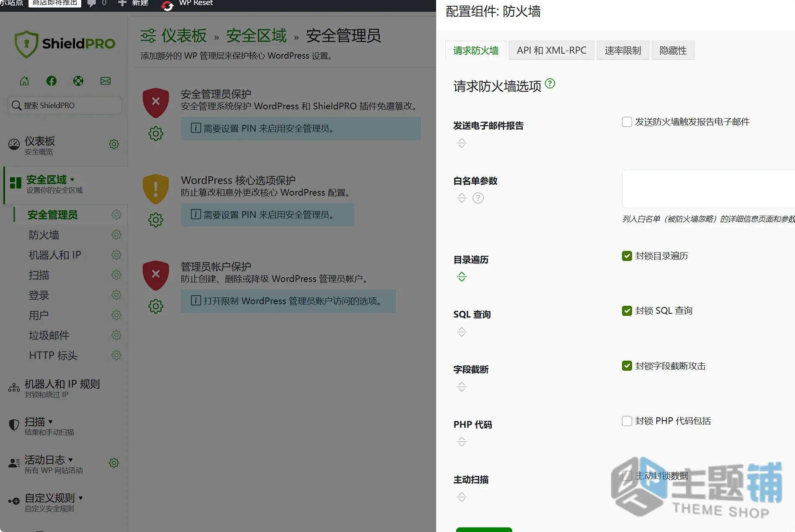The width and height of the screenshot is (795, 532).
Task: Click 新建 in the admin bar
Action: [134, 3]
